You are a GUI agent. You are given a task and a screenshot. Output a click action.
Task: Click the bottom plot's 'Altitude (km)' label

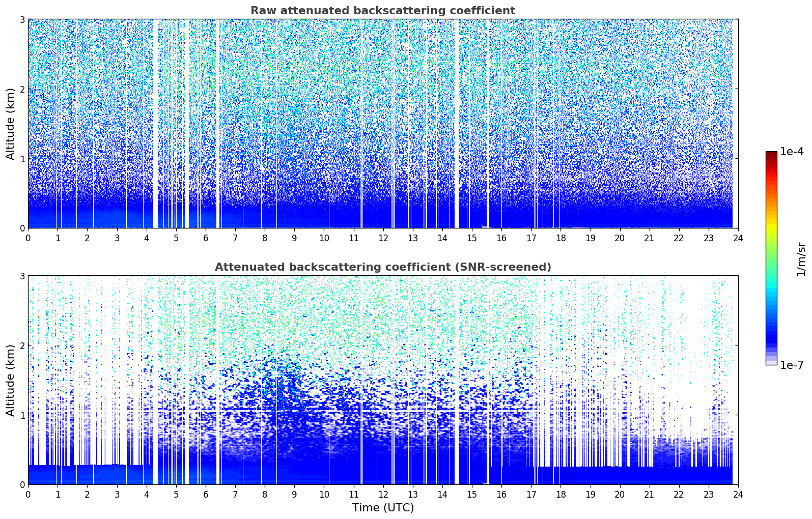click(11, 380)
